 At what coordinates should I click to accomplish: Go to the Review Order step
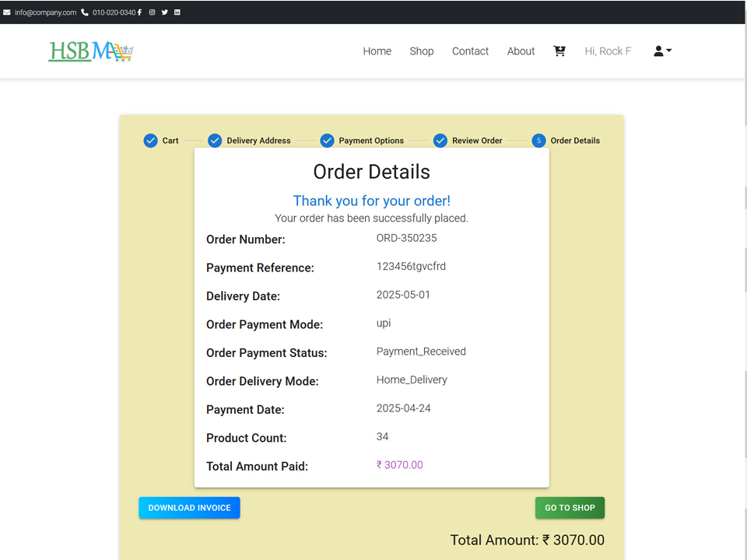click(x=468, y=141)
